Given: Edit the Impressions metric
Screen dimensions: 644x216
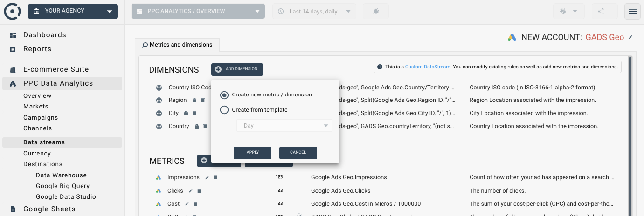Looking at the screenshot, I should pyautogui.click(x=207, y=177).
